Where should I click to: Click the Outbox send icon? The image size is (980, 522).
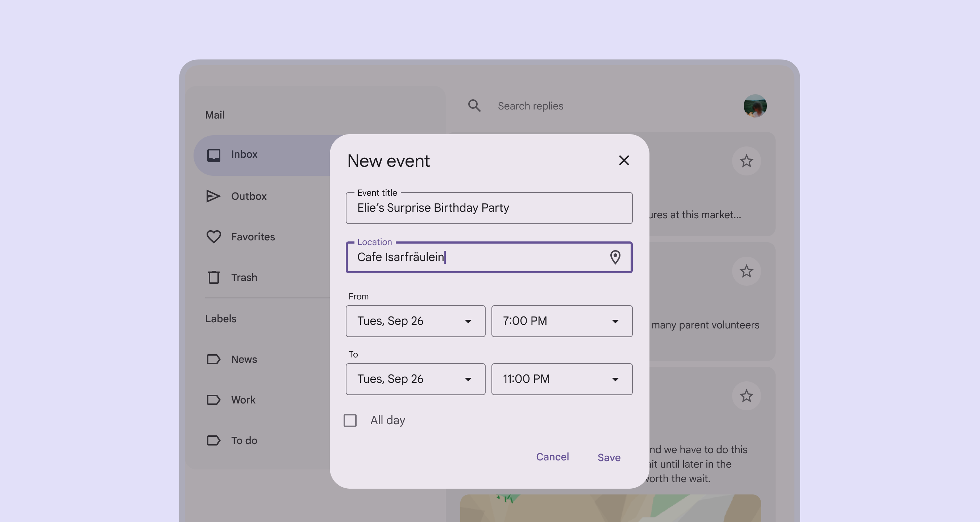click(213, 196)
